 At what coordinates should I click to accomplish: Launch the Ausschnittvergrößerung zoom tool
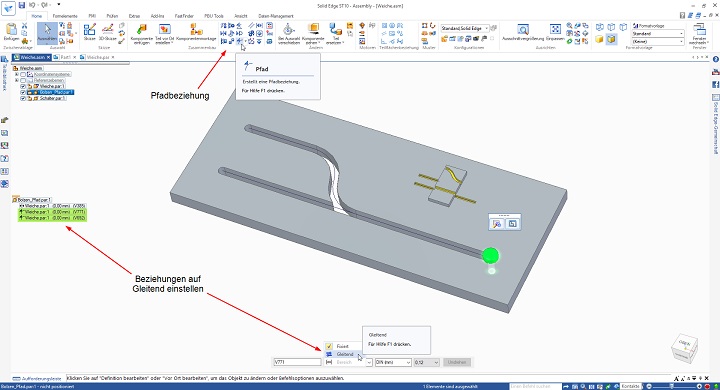click(523, 32)
